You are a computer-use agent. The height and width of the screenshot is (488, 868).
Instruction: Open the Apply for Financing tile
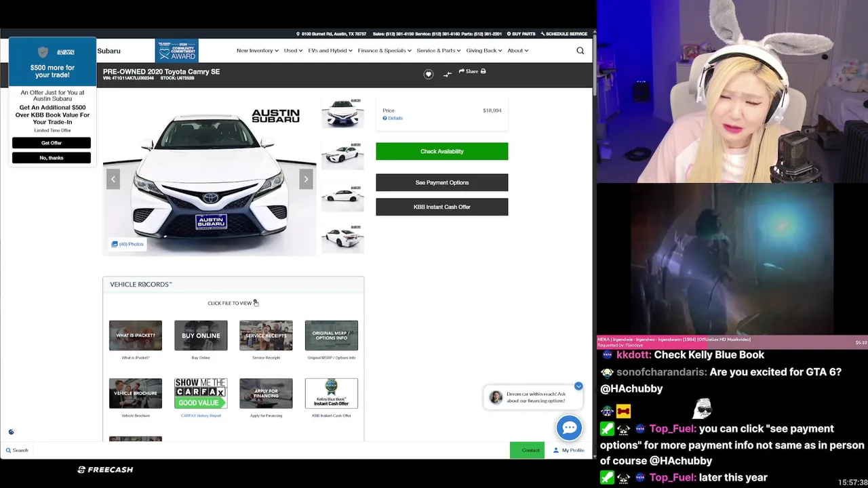point(266,393)
